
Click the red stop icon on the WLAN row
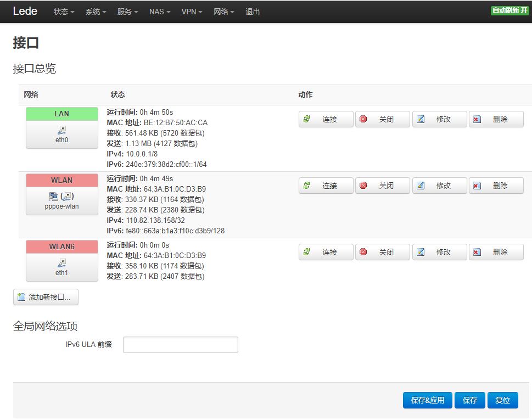(x=363, y=185)
